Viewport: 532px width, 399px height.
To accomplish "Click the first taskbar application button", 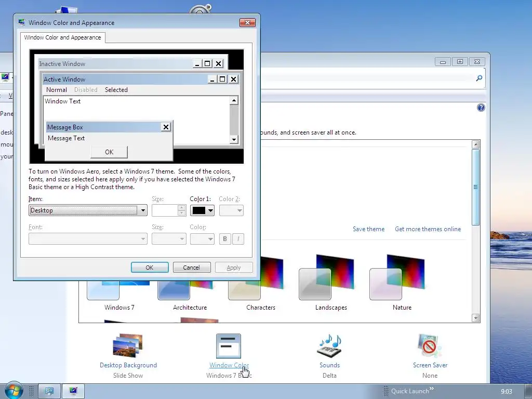I will coord(49,391).
